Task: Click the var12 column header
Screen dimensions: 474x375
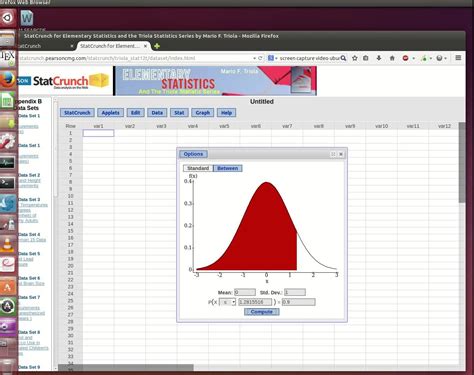Action: [x=444, y=126]
